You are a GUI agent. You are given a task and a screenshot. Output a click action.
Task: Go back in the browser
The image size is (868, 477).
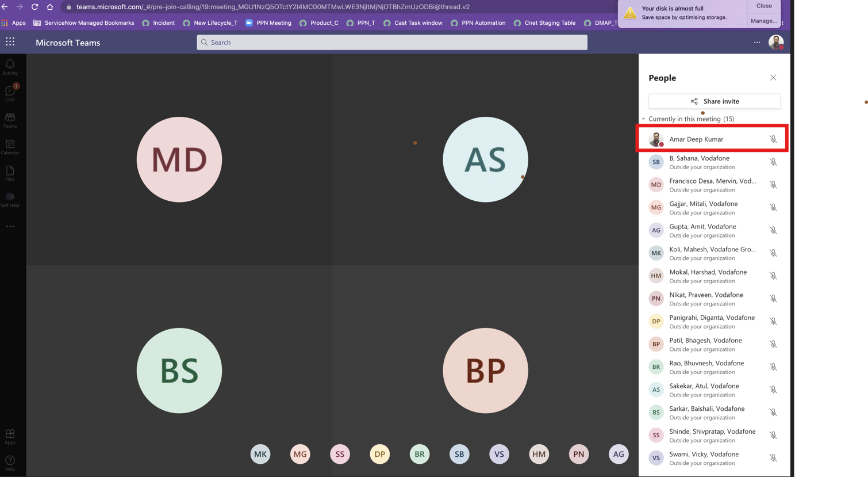pyautogui.click(x=5, y=7)
